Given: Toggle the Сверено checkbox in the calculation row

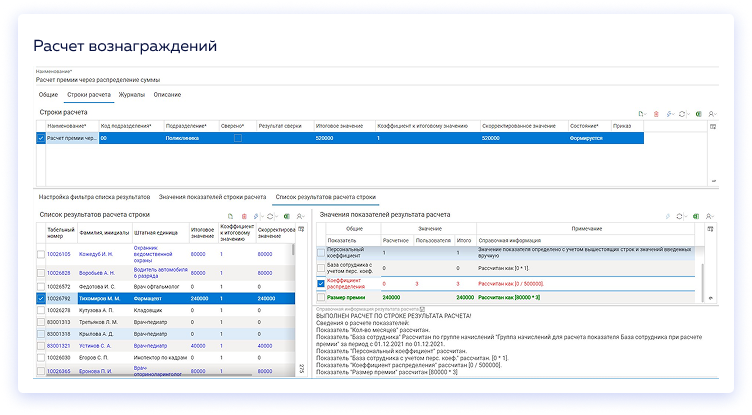Looking at the screenshot, I should 237,138.
